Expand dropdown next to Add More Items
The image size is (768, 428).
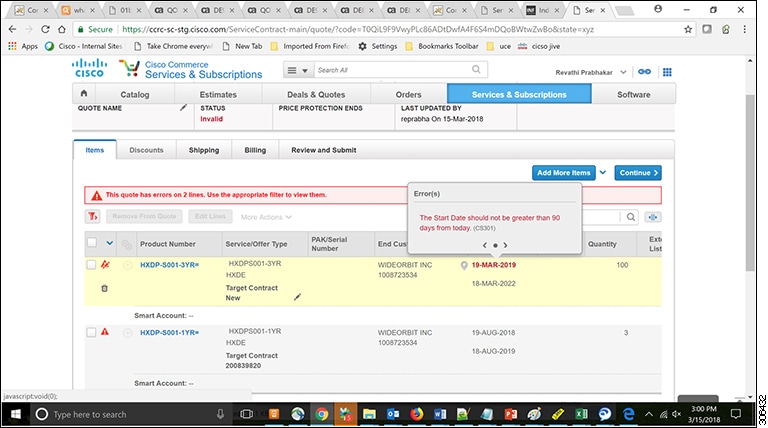click(x=603, y=172)
